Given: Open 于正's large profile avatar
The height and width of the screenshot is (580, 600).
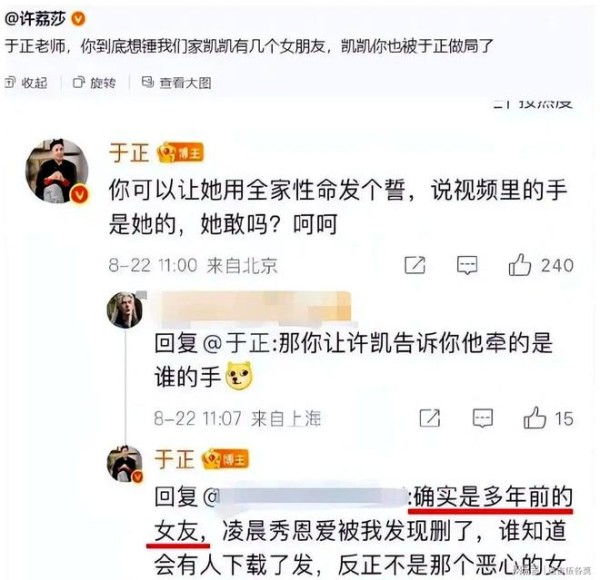Looking at the screenshot, I should click(57, 171).
